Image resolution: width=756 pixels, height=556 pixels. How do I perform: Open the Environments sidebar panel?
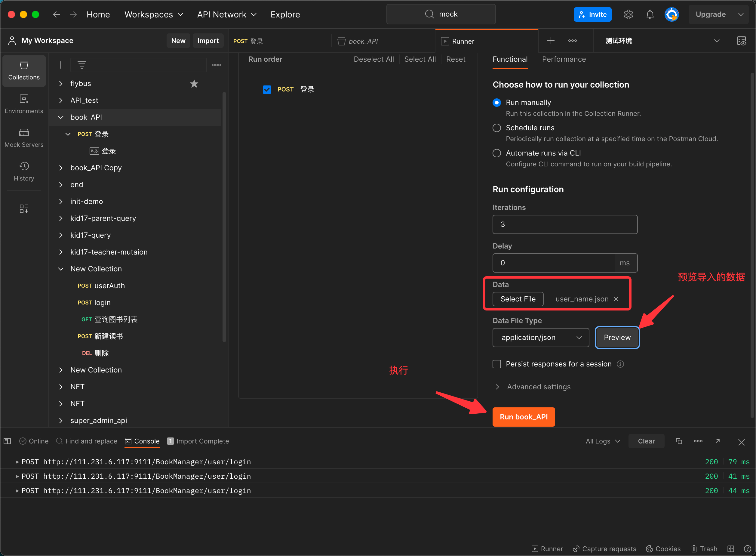pos(24,104)
